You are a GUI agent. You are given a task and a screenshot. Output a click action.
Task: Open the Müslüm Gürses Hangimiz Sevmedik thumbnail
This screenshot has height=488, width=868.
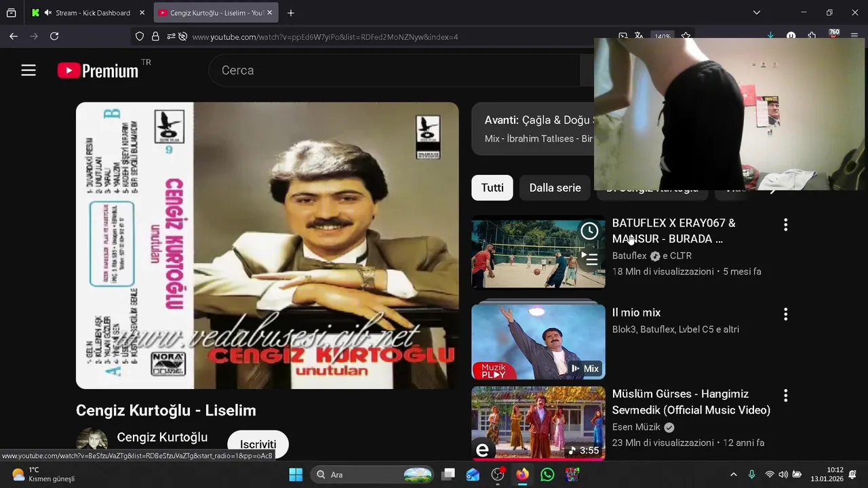point(538,423)
